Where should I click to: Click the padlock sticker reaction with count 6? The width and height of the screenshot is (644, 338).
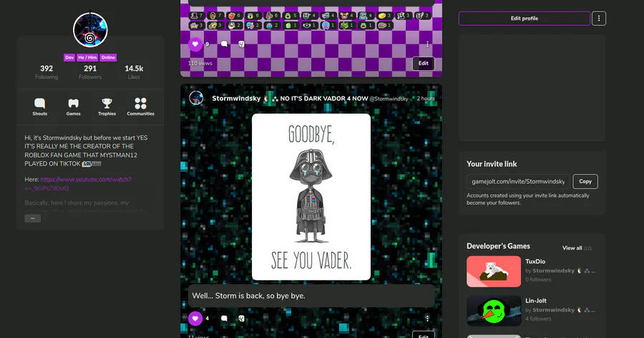pyautogui.click(x=253, y=16)
